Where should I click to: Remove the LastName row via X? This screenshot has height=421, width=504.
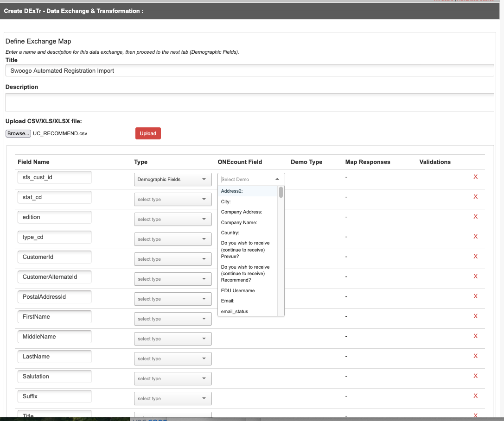click(475, 356)
